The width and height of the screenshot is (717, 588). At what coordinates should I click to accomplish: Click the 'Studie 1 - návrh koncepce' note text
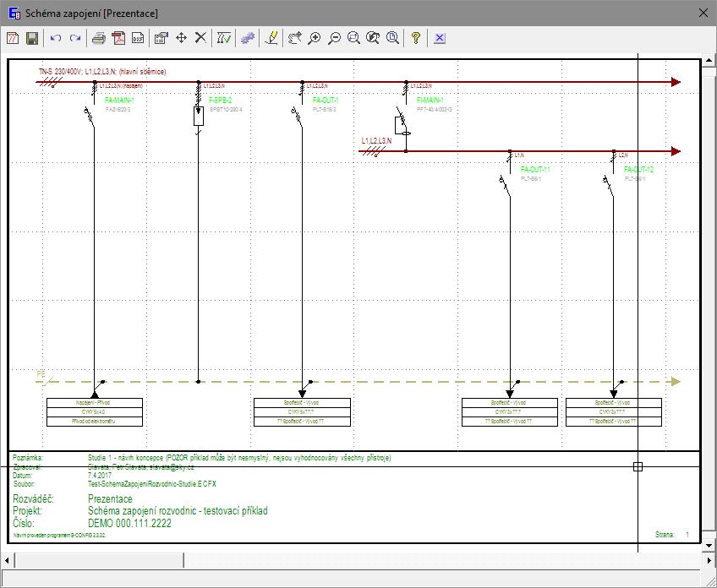point(125,458)
